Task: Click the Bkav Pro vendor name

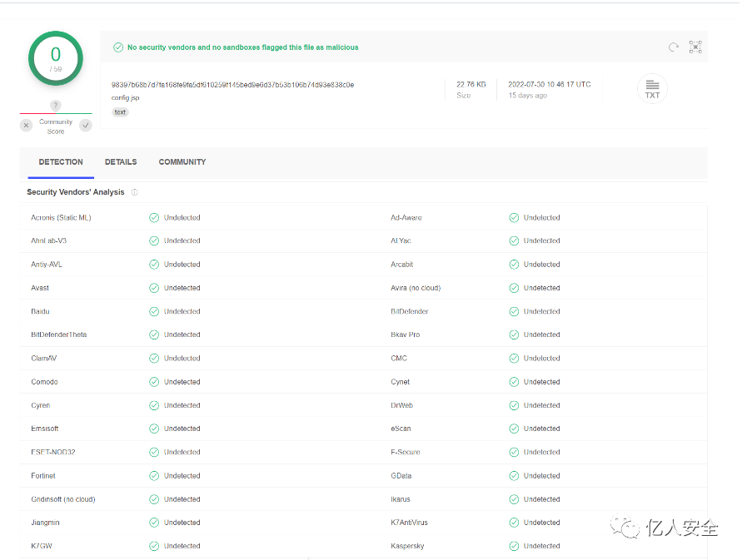Action: click(x=405, y=335)
